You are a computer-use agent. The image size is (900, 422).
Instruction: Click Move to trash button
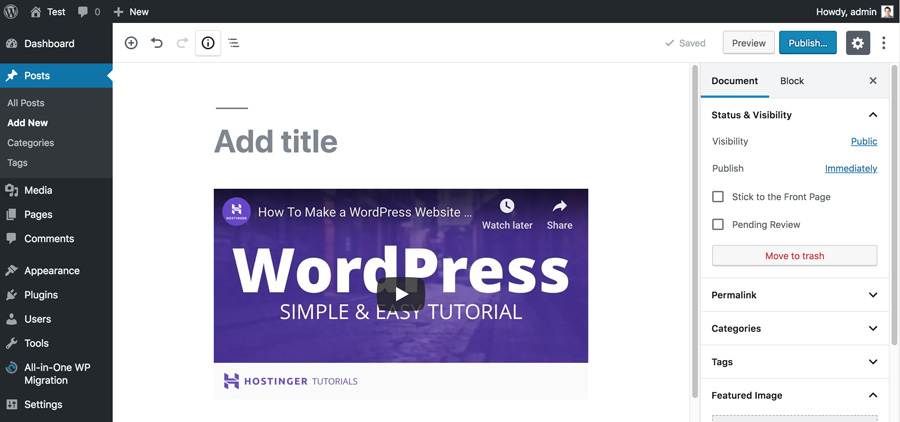(794, 255)
